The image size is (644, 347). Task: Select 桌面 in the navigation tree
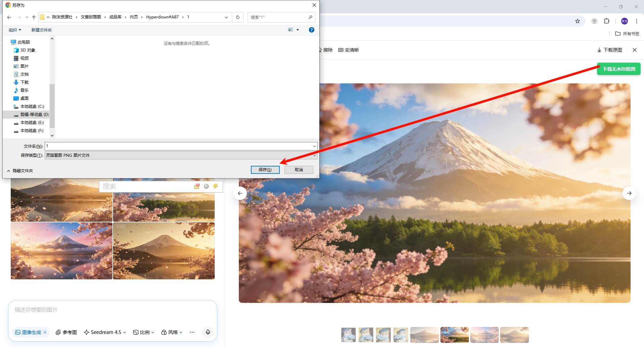coord(24,98)
